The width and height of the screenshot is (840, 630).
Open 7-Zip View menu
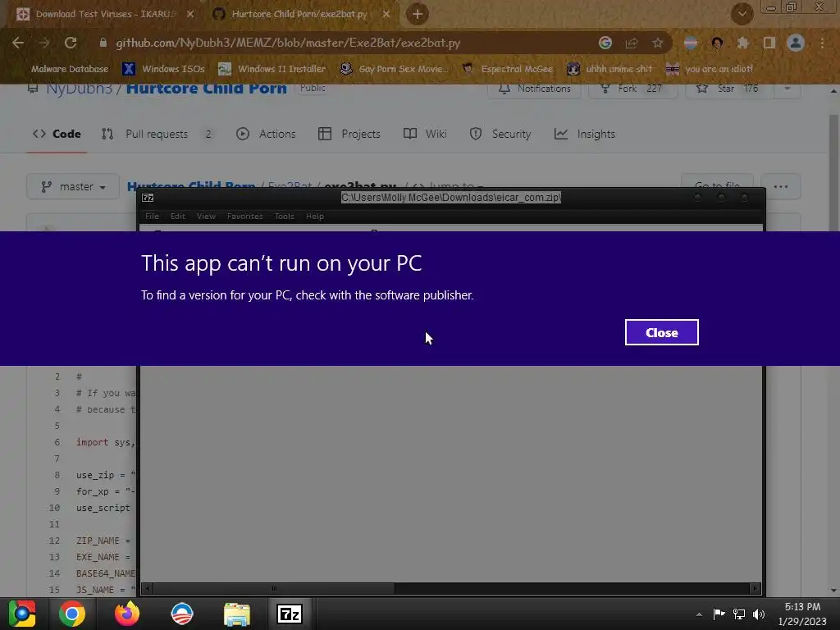[x=206, y=217]
